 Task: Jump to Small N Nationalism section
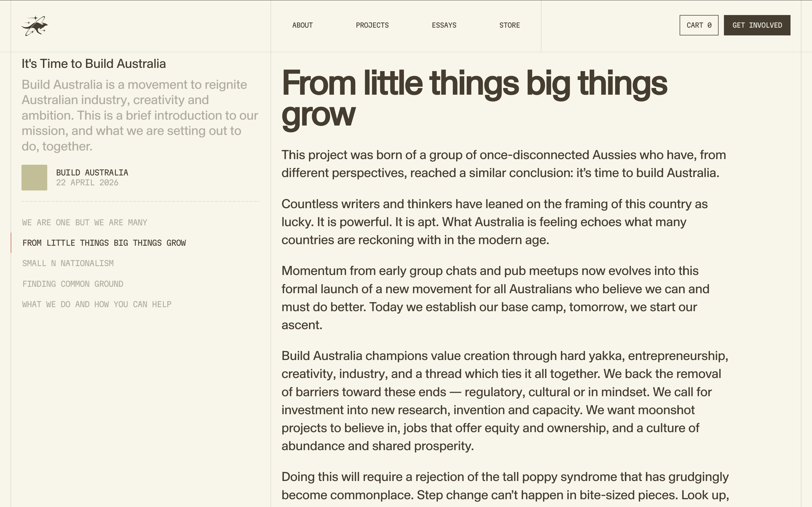click(x=68, y=263)
